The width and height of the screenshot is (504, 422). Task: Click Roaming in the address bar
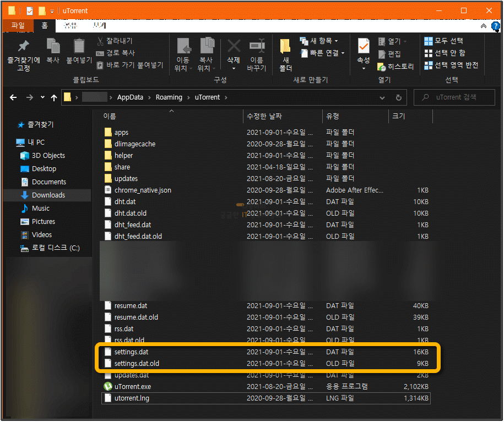coord(169,97)
